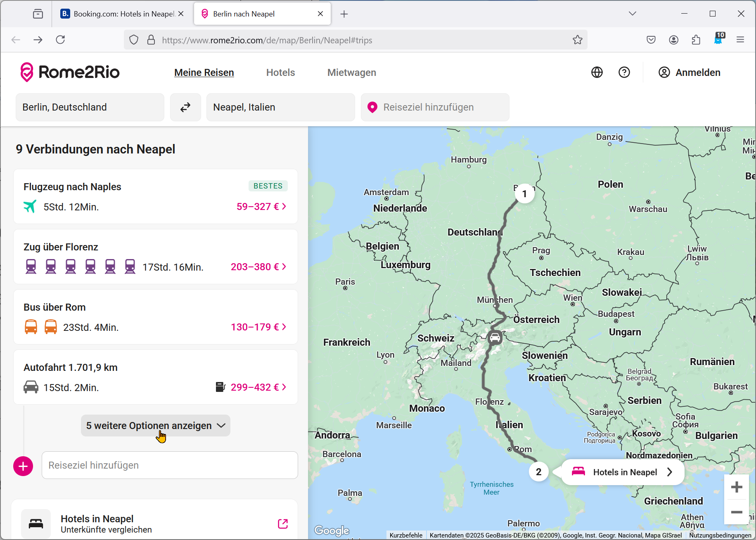Viewport: 756px width, 540px height.
Task: Click 9 Verbindungen nach Neapel heading
Action: pyautogui.click(x=95, y=149)
